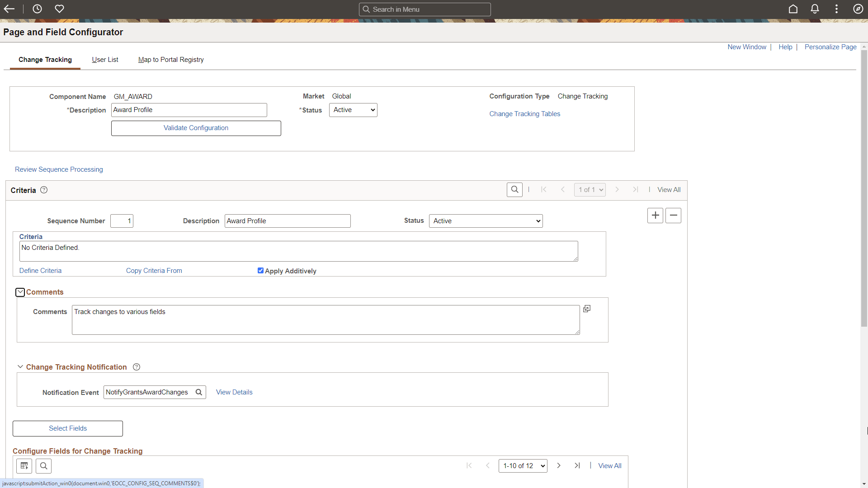The height and width of the screenshot is (488, 868).
Task: Open the Change Tracking Tables link
Action: pyautogui.click(x=525, y=113)
